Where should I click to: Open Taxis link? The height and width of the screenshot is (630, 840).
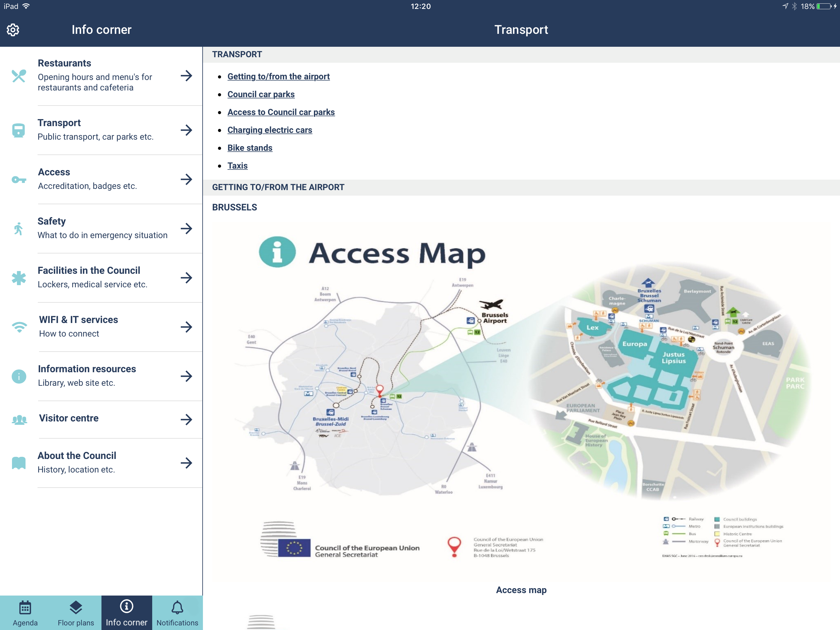tap(237, 166)
